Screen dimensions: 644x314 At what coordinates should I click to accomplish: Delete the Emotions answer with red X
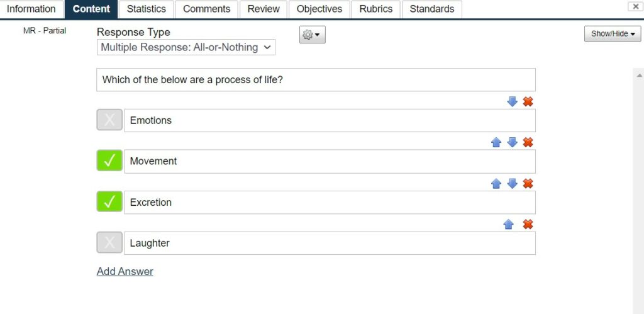pyautogui.click(x=528, y=101)
